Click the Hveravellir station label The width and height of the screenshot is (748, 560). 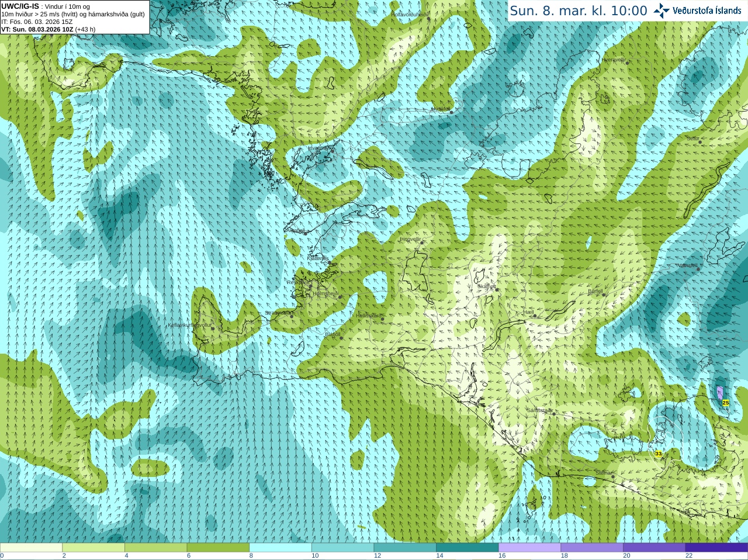coord(614,60)
